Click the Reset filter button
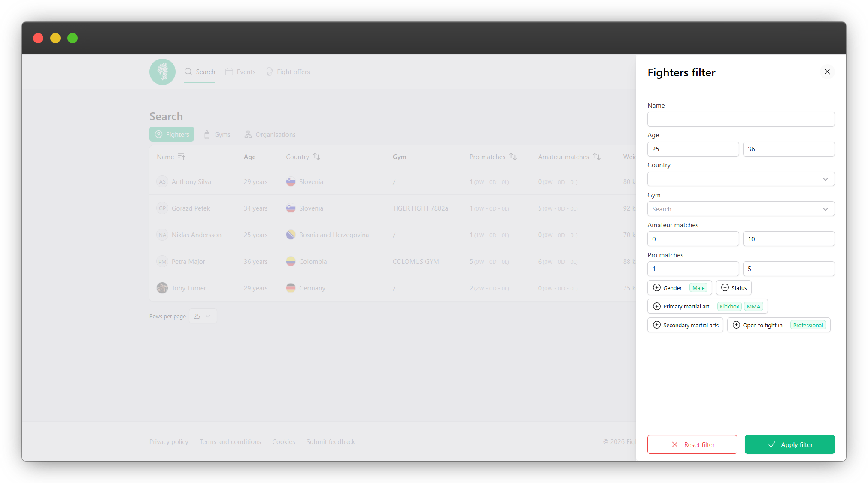868x483 pixels. pyautogui.click(x=692, y=444)
